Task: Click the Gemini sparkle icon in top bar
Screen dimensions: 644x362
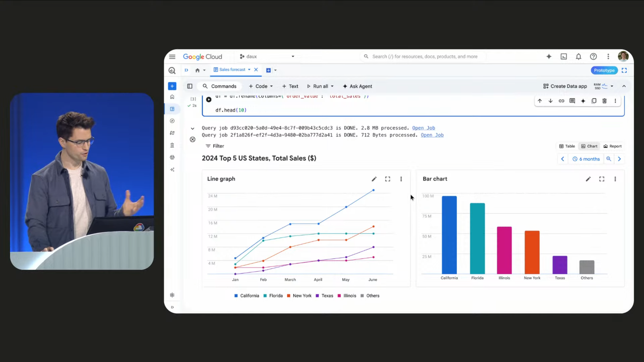Action: point(549,57)
